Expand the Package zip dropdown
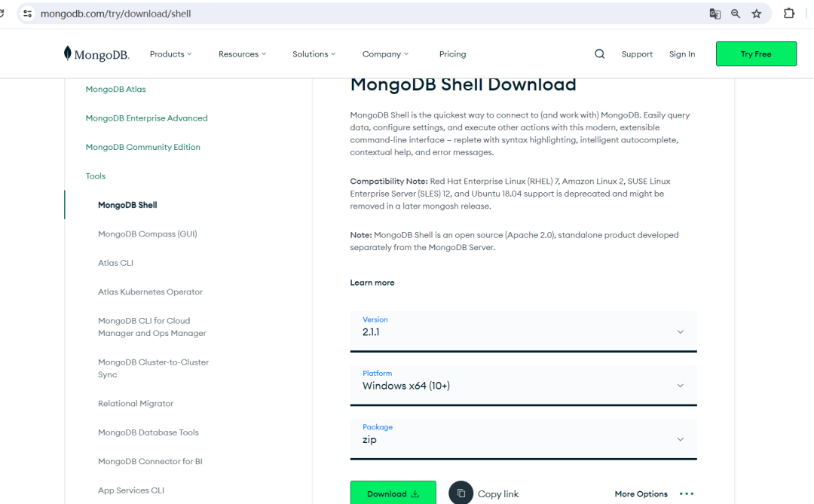814x504 pixels. point(523,439)
